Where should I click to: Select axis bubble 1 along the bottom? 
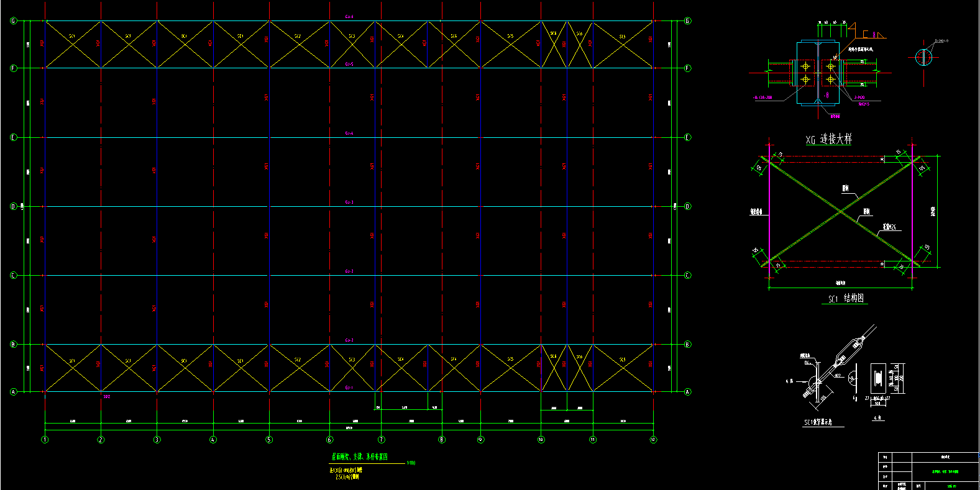coord(45,440)
